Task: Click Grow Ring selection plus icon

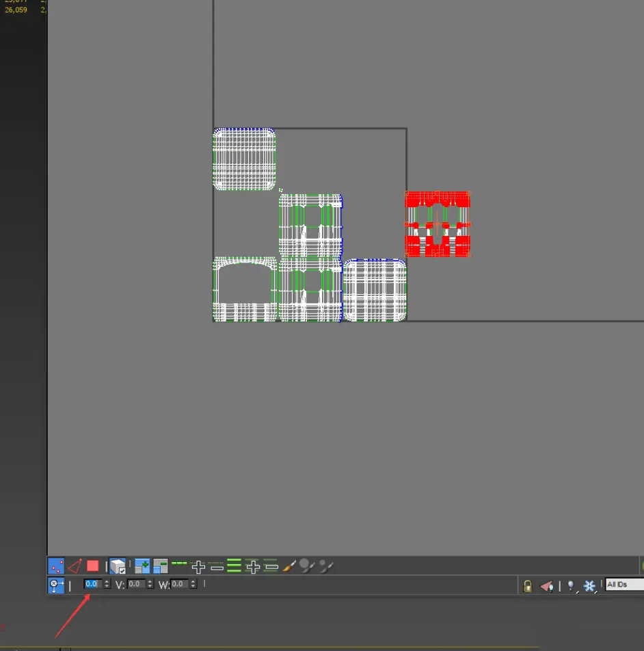Action: [252, 566]
